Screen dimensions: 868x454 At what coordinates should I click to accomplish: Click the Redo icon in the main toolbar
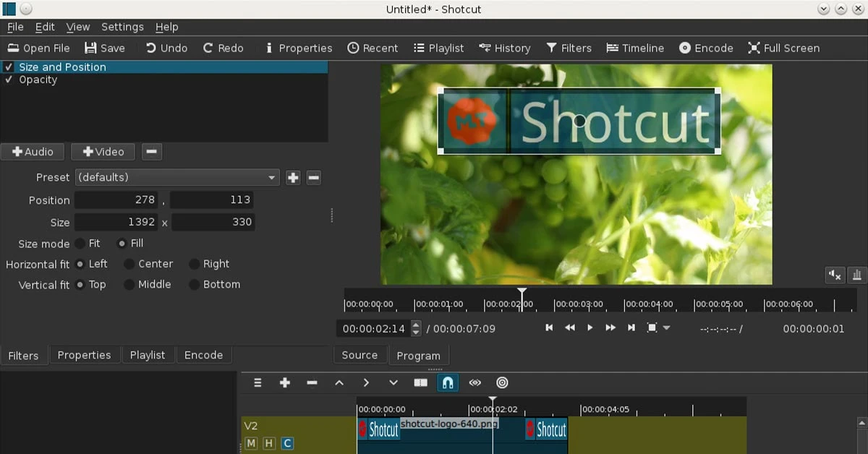coord(223,48)
